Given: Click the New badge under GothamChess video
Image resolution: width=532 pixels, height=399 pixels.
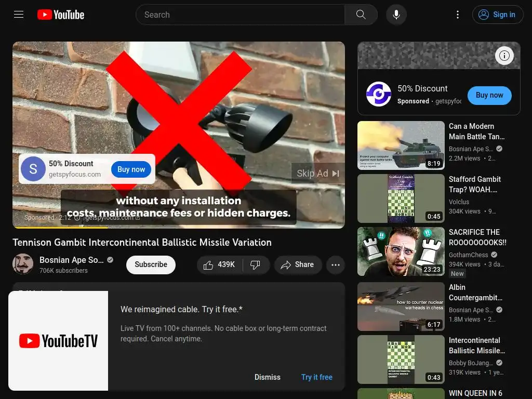Looking at the screenshot, I should tap(457, 273).
